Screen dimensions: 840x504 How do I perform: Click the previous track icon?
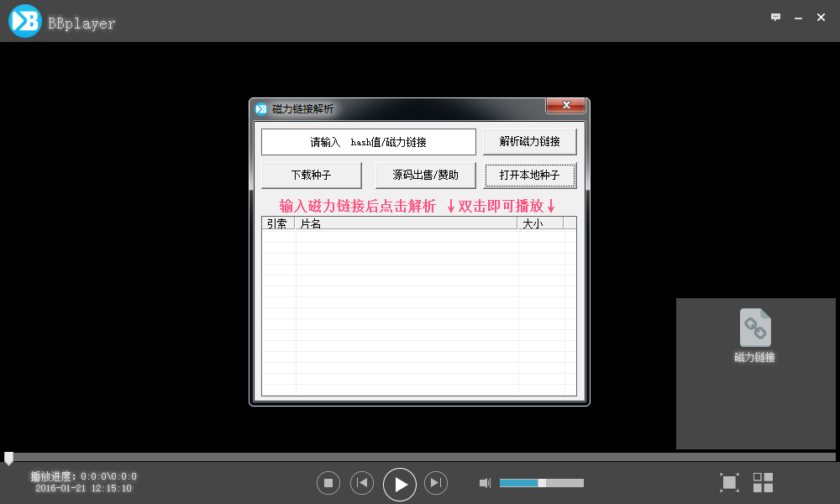coord(362,483)
